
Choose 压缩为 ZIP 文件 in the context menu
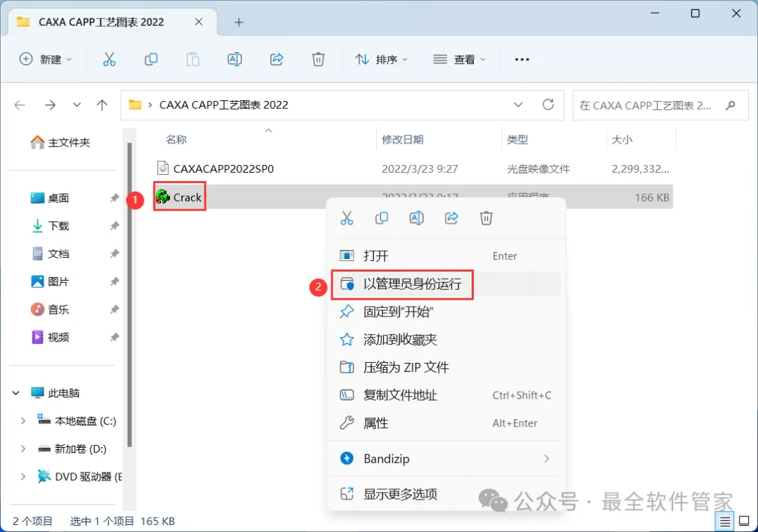(x=445, y=367)
